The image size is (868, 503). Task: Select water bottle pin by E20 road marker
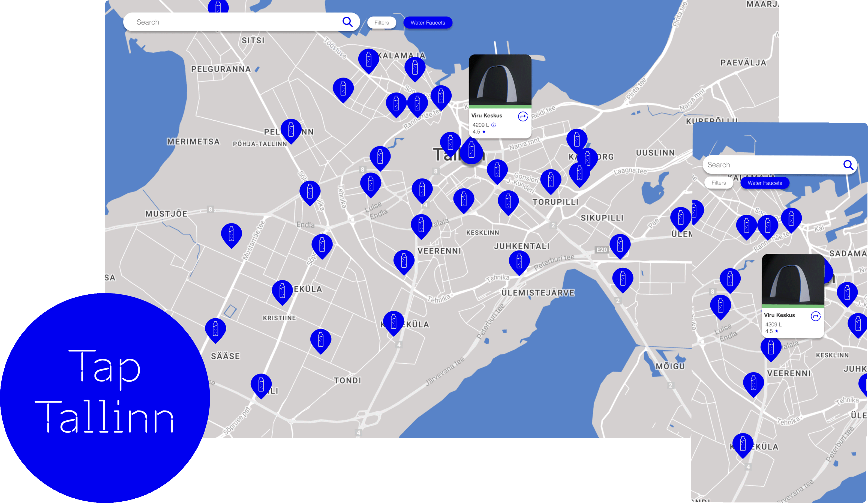click(620, 245)
